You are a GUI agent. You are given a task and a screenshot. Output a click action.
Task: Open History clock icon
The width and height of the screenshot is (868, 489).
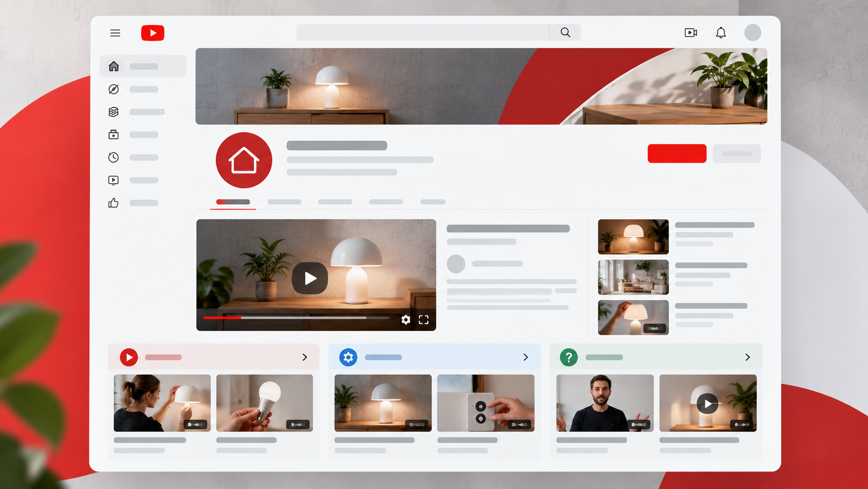tap(114, 157)
